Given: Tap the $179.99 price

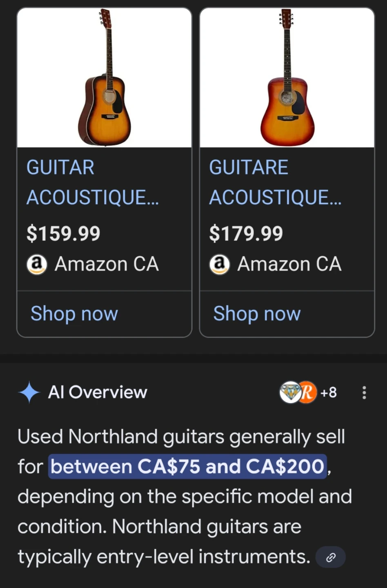Looking at the screenshot, I should (x=246, y=234).
